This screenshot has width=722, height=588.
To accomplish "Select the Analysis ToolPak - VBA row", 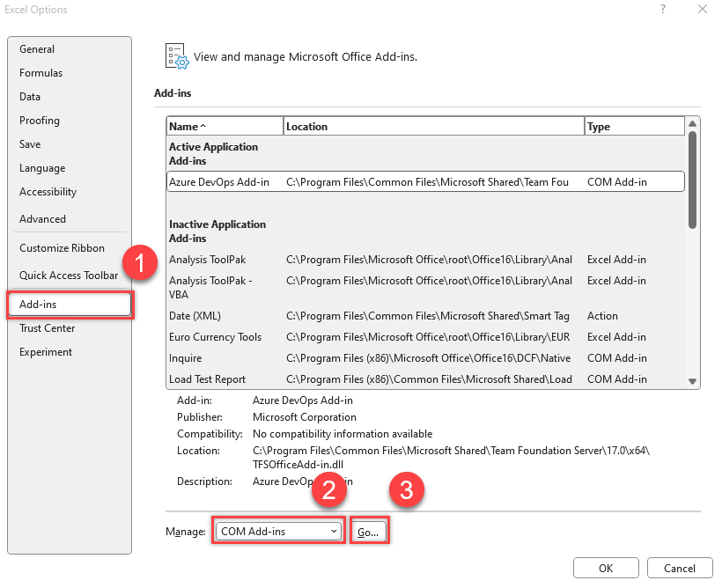I will [x=425, y=287].
